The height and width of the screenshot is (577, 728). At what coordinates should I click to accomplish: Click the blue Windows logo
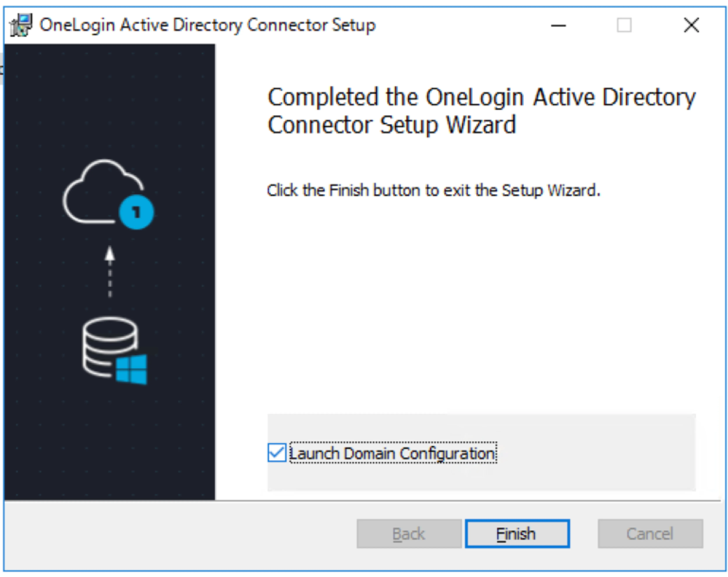pyautogui.click(x=132, y=370)
